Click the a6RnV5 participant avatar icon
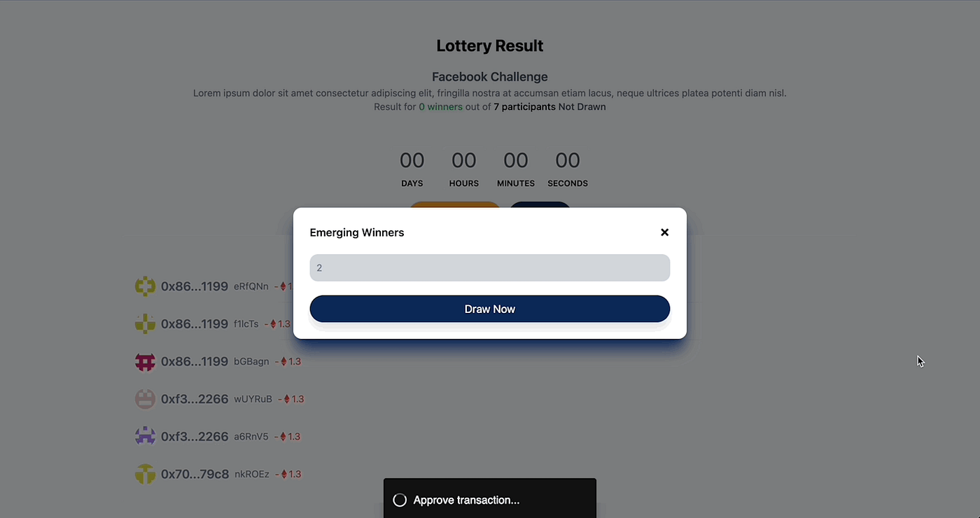980x518 pixels. 145,436
